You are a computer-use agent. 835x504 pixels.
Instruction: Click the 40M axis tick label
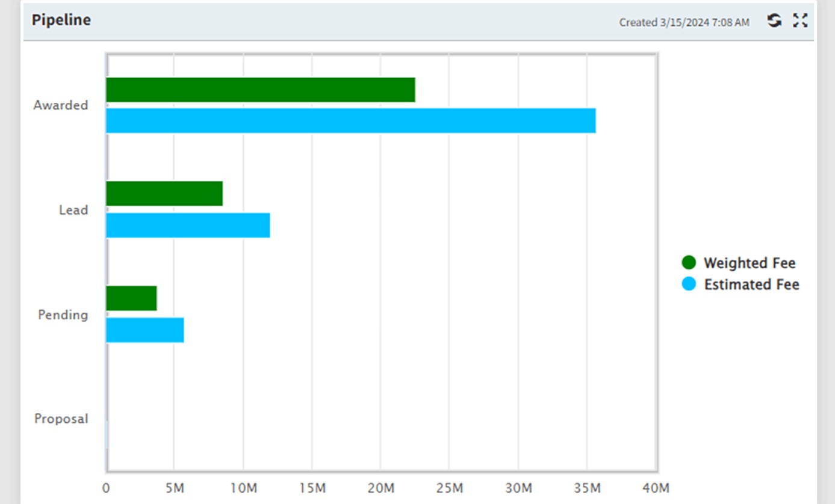coord(656,488)
